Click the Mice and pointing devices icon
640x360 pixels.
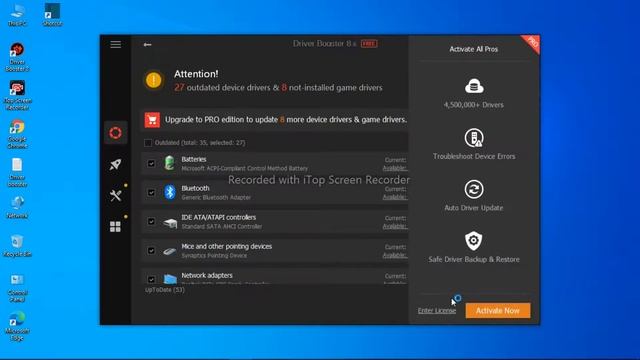pos(170,251)
